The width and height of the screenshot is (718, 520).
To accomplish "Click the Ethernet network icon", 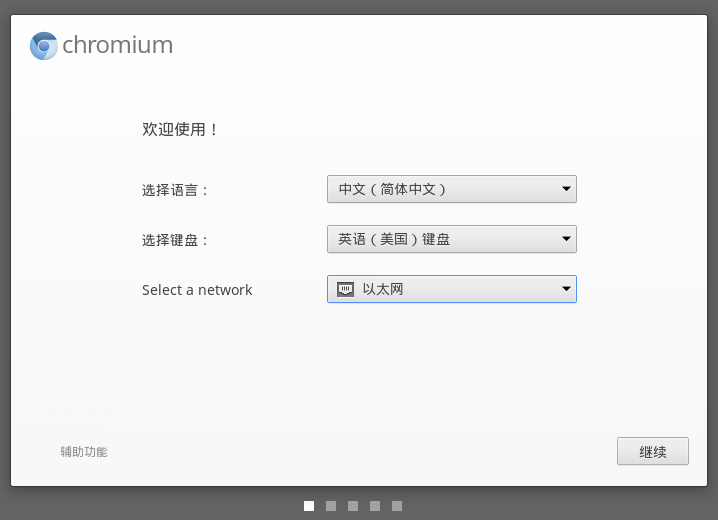I will [345, 289].
